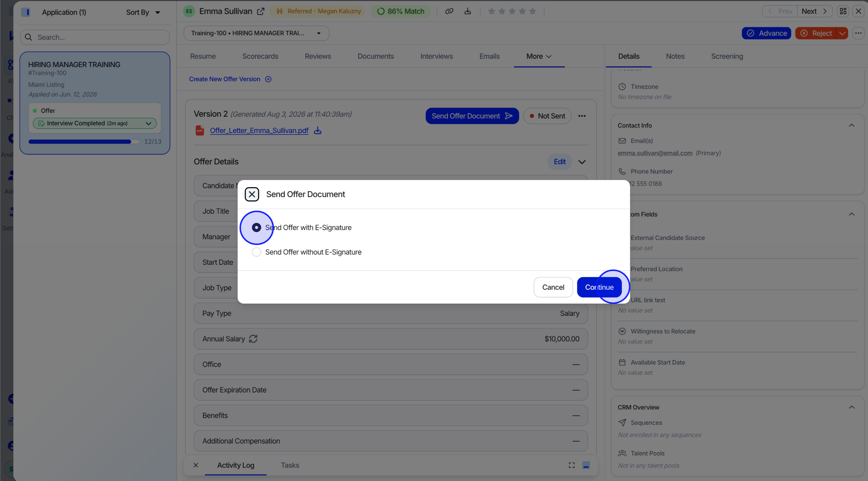
Task: Click the plus icon for new offer version
Action: tap(268, 79)
